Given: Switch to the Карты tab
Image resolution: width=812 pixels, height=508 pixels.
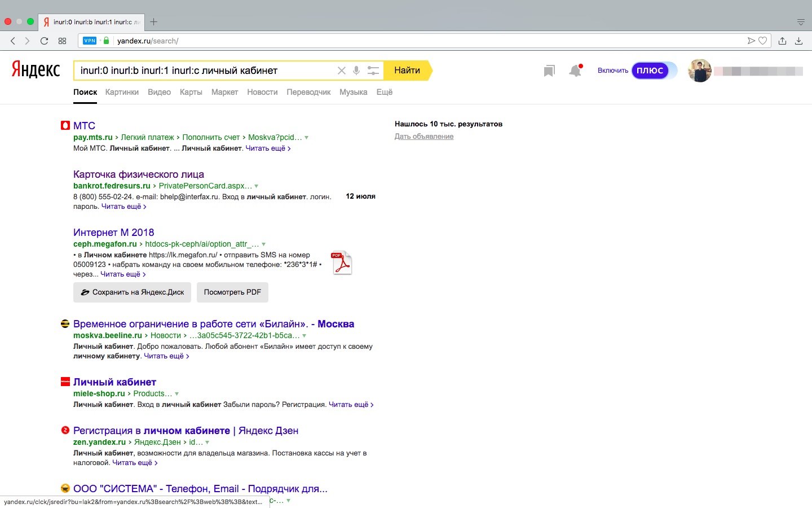Looking at the screenshot, I should coord(191,92).
